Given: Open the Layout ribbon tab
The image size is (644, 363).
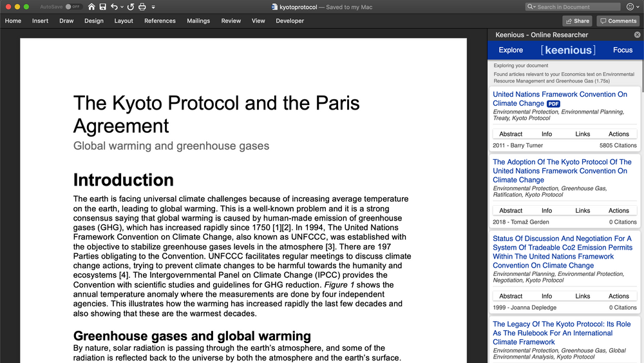Looking at the screenshot, I should point(124,21).
